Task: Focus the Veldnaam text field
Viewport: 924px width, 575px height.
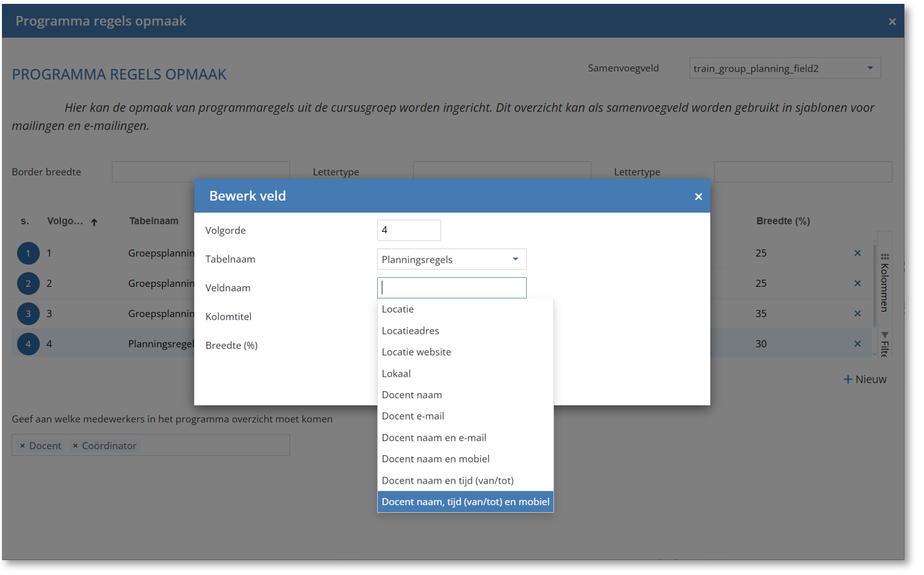Action: (452, 288)
